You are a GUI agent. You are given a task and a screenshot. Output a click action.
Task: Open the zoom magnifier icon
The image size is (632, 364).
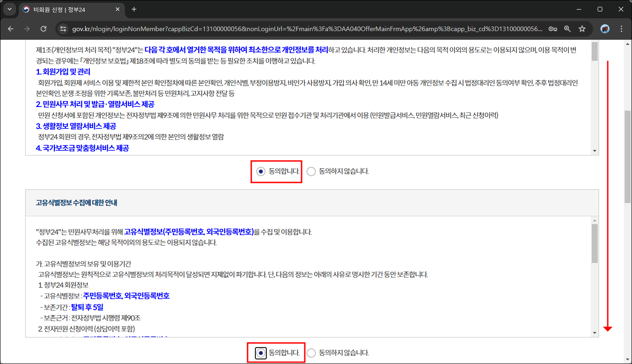[567, 28]
